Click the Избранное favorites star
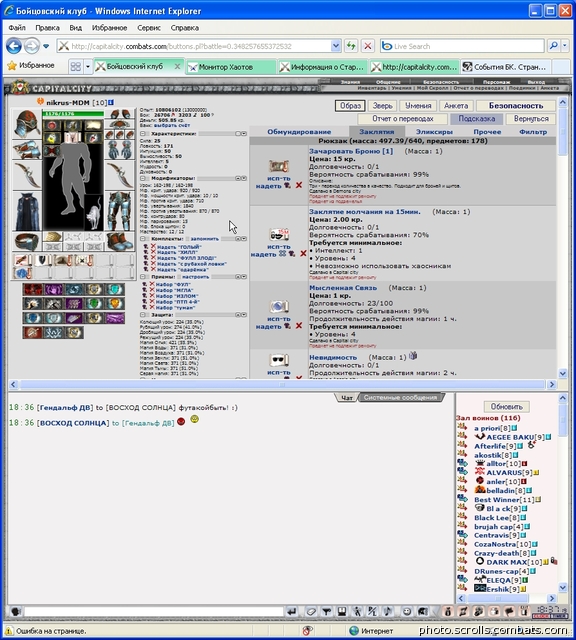Screen dimensions: 576x640 pyautogui.click(x=12, y=65)
